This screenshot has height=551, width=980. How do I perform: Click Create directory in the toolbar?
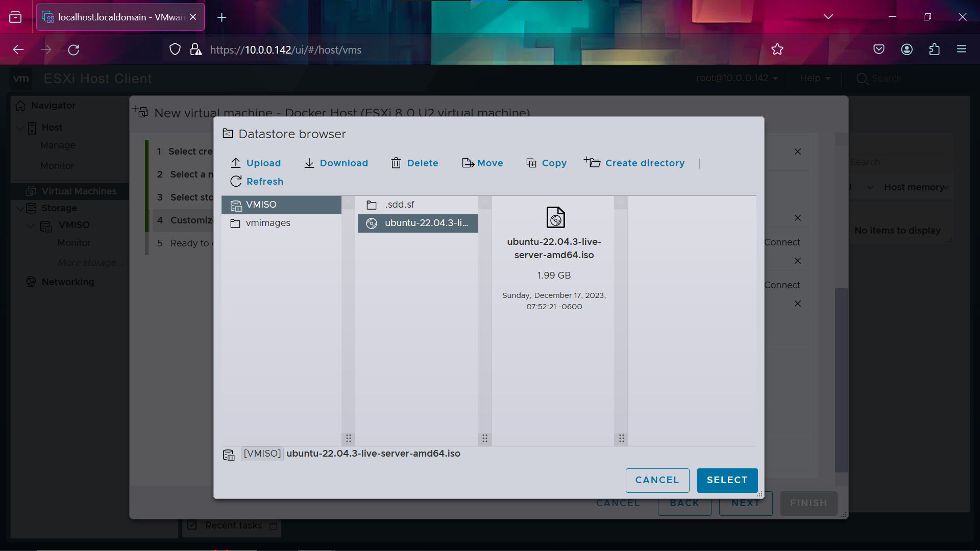click(x=634, y=163)
